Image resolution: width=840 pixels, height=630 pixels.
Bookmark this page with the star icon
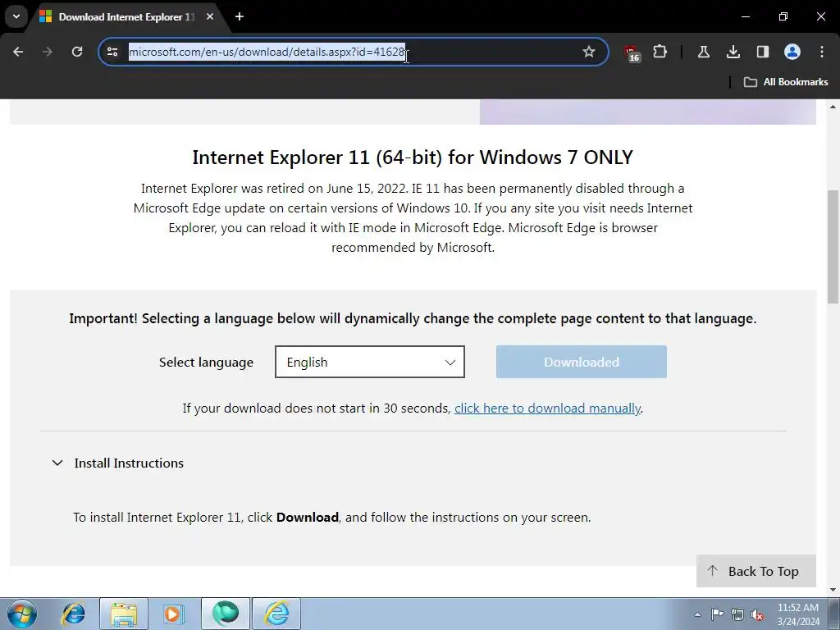point(589,52)
